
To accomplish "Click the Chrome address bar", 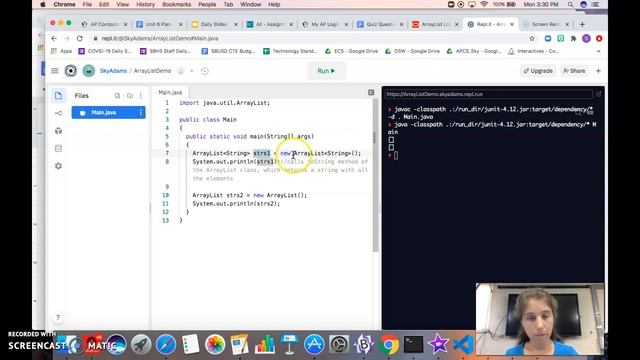I will (310, 38).
